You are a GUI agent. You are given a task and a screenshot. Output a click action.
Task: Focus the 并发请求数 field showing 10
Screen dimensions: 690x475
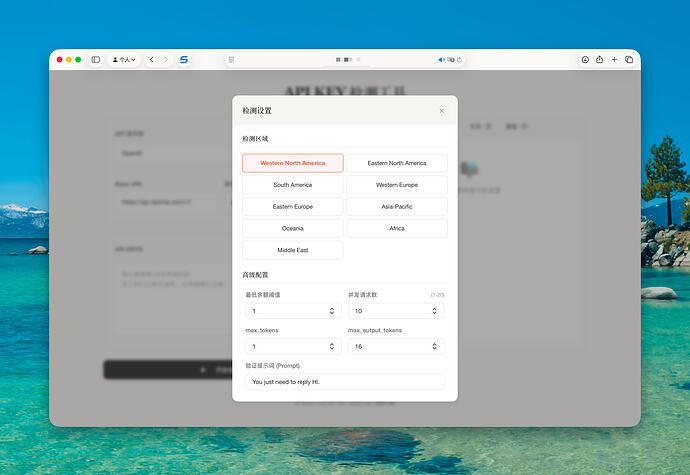[396, 311]
